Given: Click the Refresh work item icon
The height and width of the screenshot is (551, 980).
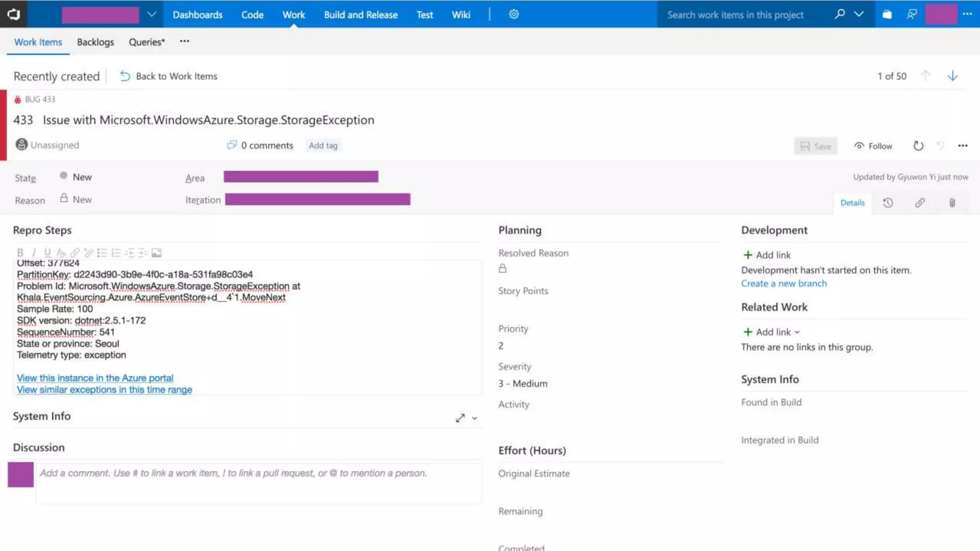Looking at the screenshot, I should point(918,146).
